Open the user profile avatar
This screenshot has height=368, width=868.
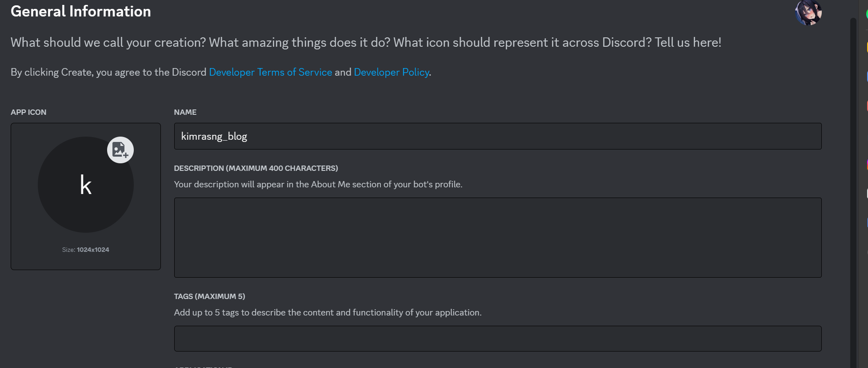coord(808,12)
